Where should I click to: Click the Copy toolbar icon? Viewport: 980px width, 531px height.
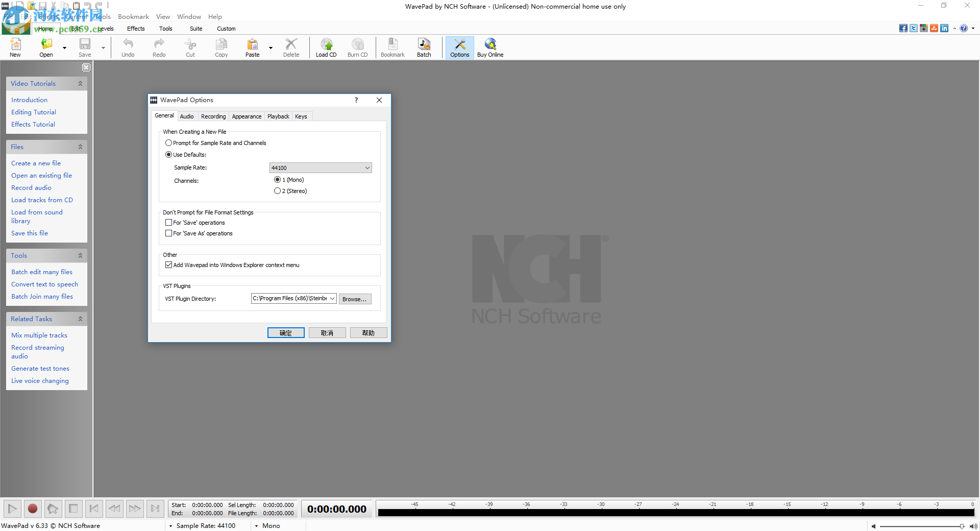coord(222,47)
